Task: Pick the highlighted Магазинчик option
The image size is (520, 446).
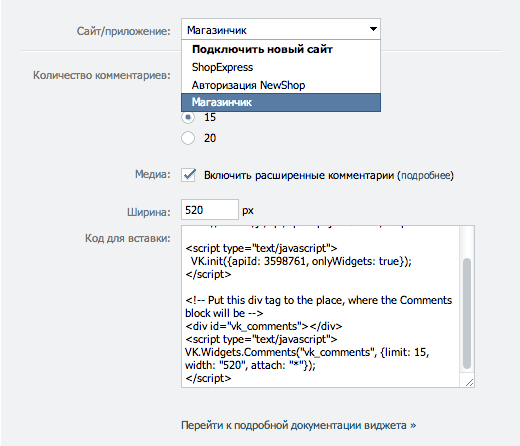Action: [281, 102]
